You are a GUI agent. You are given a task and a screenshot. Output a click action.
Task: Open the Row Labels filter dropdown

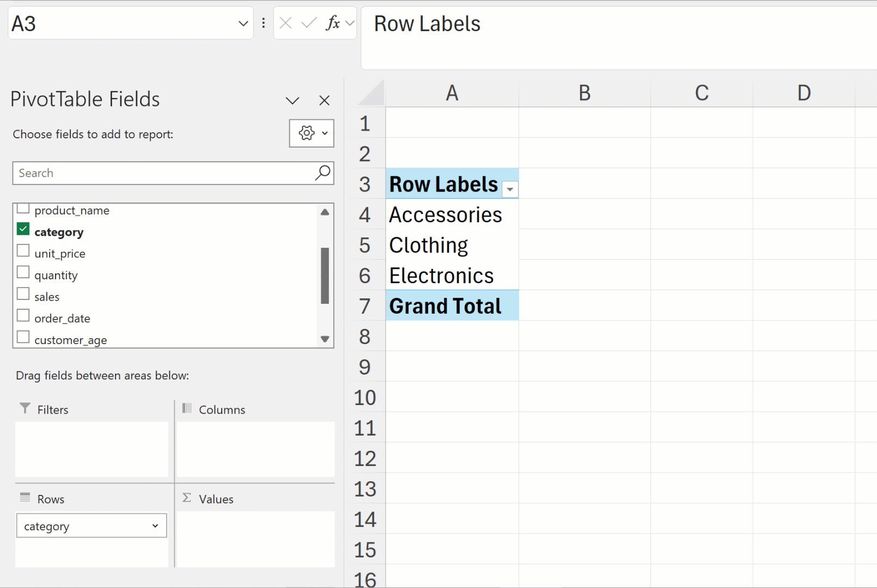[x=510, y=189]
